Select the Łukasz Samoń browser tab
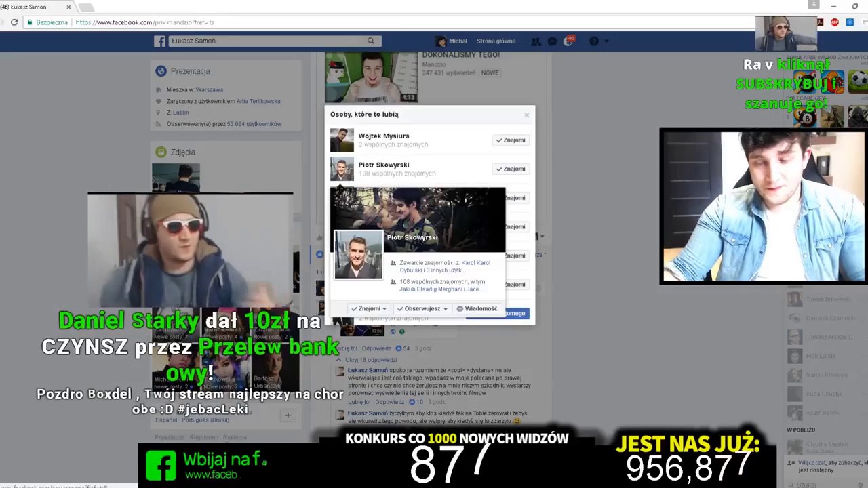 point(34,7)
